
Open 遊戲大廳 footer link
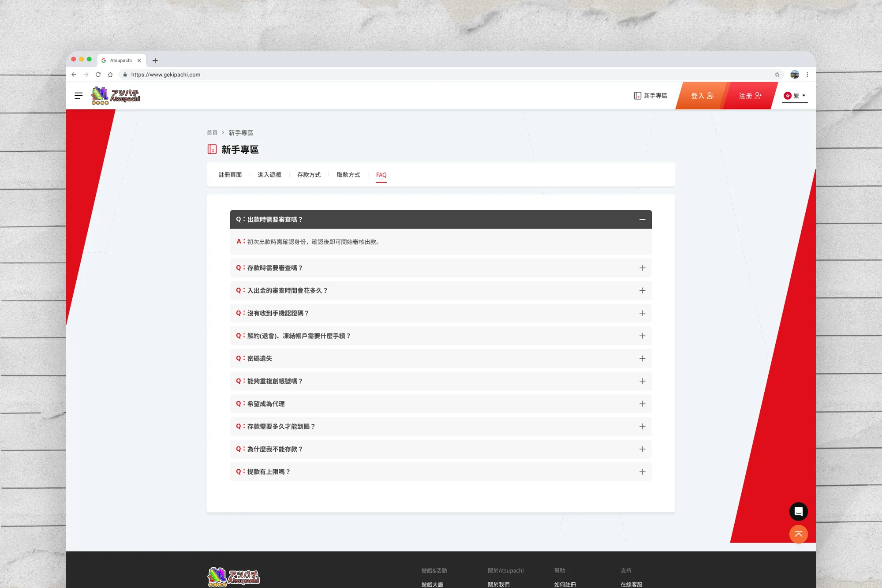coord(432,584)
